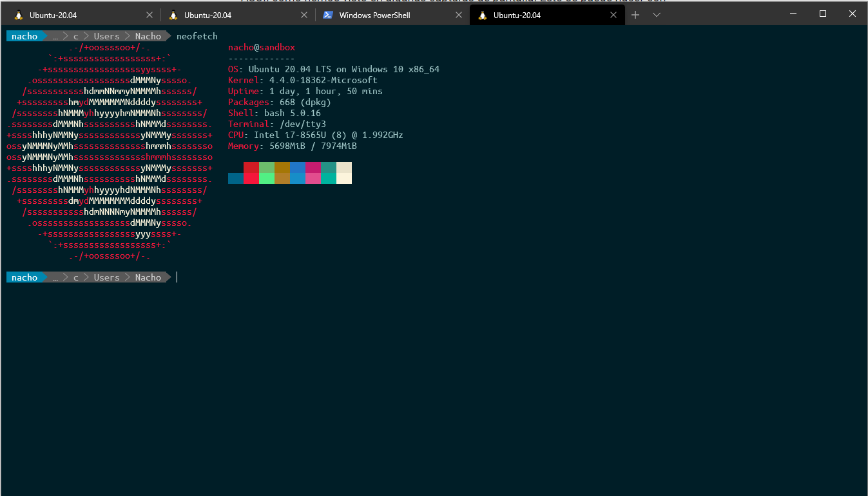Click the green block in the top palette row

[x=267, y=167]
